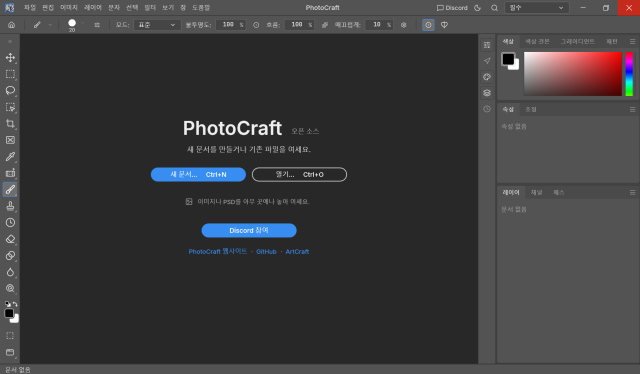Open the brush tool preset dropdown arrow

pyautogui.click(x=50, y=25)
